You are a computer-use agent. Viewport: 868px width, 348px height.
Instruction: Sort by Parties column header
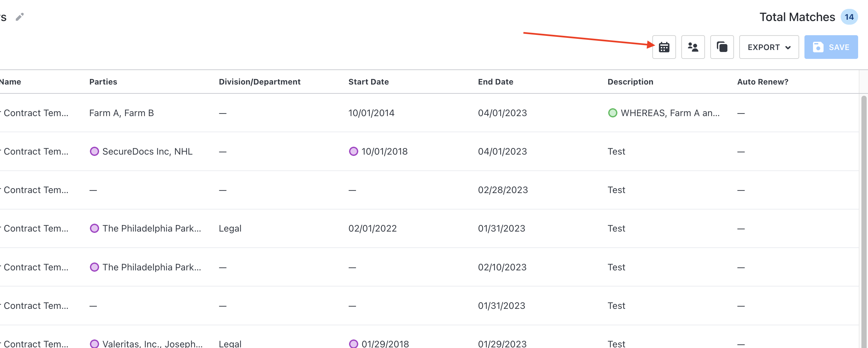[x=103, y=82]
